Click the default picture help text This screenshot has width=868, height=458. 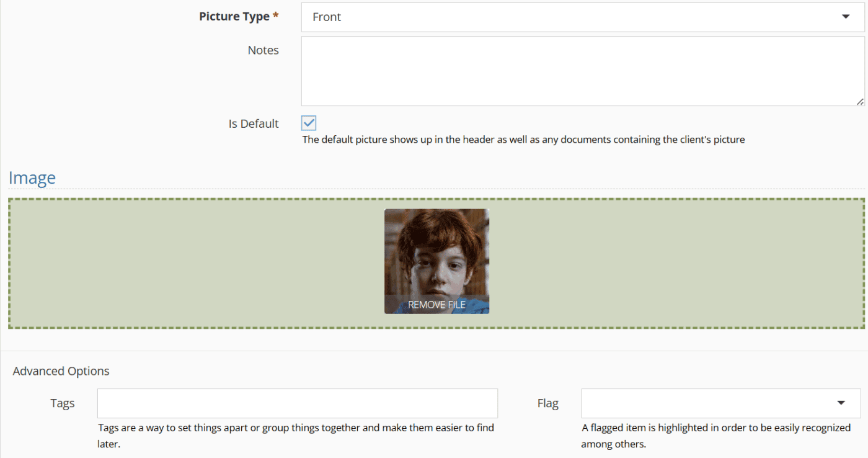(523, 140)
